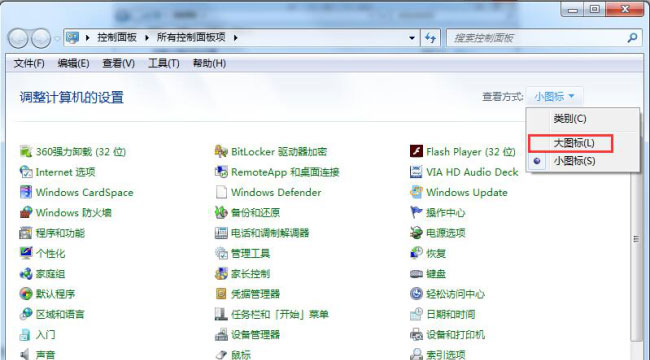This screenshot has width=650, height=360.
Task: Open the 鼠标 link
Action: coord(241,355)
